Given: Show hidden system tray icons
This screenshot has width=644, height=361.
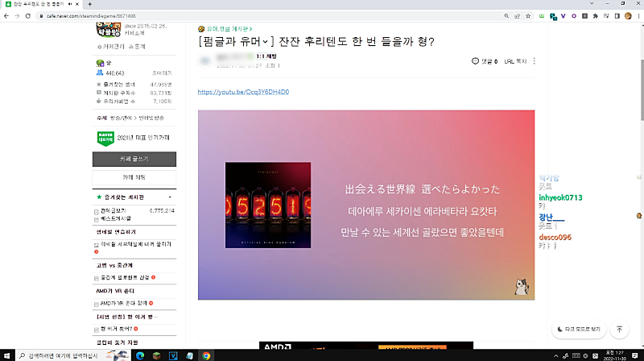Looking at the screenshot, I should pos(555,355).
